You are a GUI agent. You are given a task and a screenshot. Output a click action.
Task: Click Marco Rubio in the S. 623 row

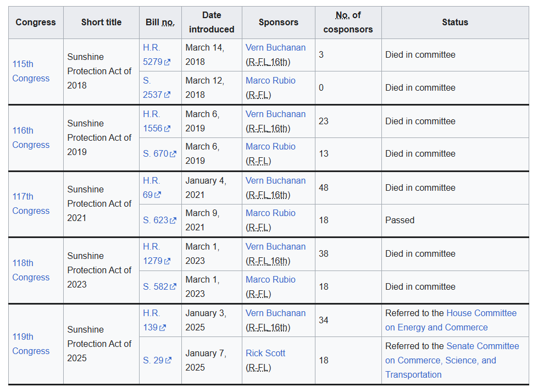pyautogui.click(x=270, y=213)
